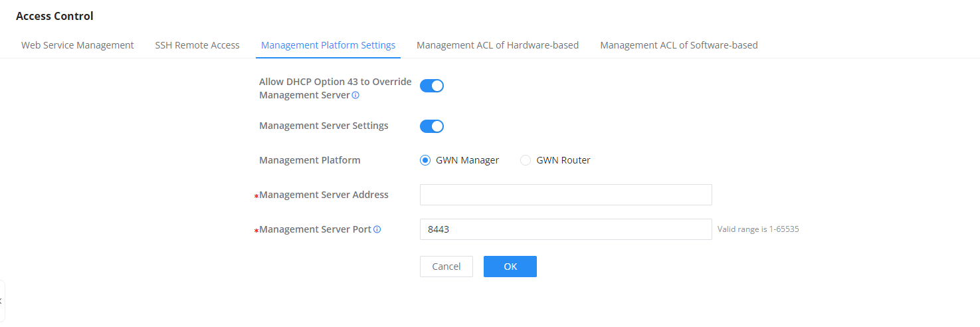The width and height of the screenshot is (980, 327).
Task: Click the Cancel button
Action: pos(446,267)
